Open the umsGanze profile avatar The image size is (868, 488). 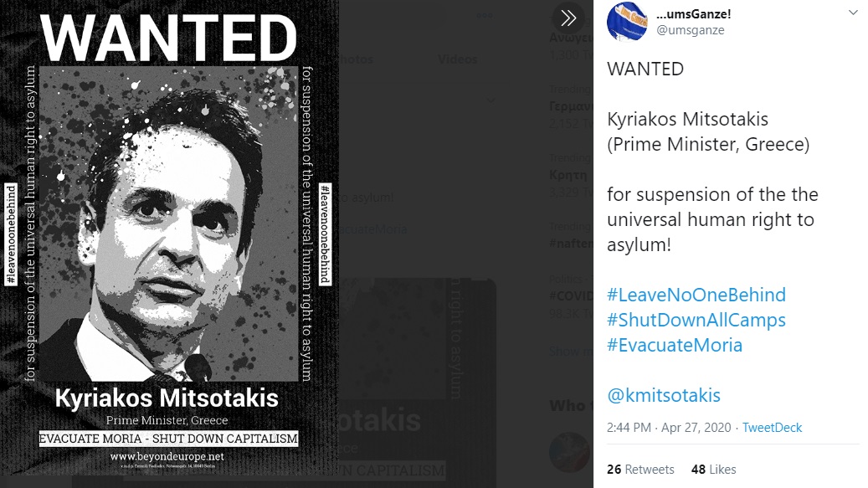(627, 22)
